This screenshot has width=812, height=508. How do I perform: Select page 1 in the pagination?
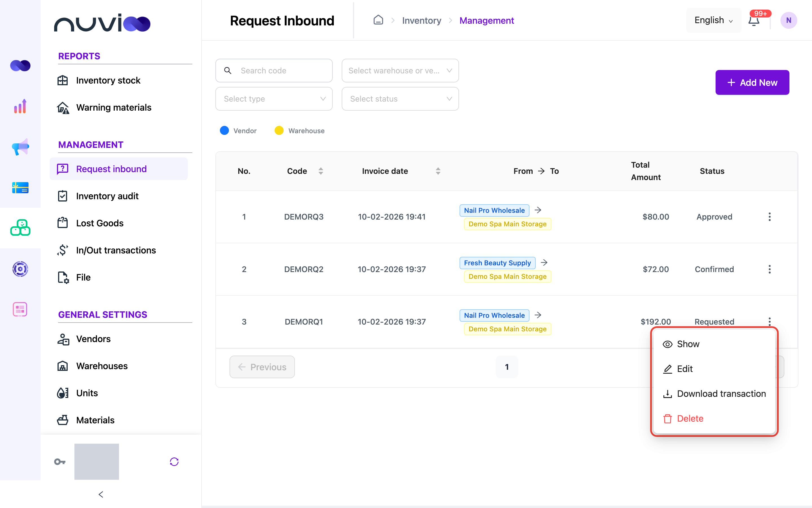pyautogui.click(x=507, y=367)
